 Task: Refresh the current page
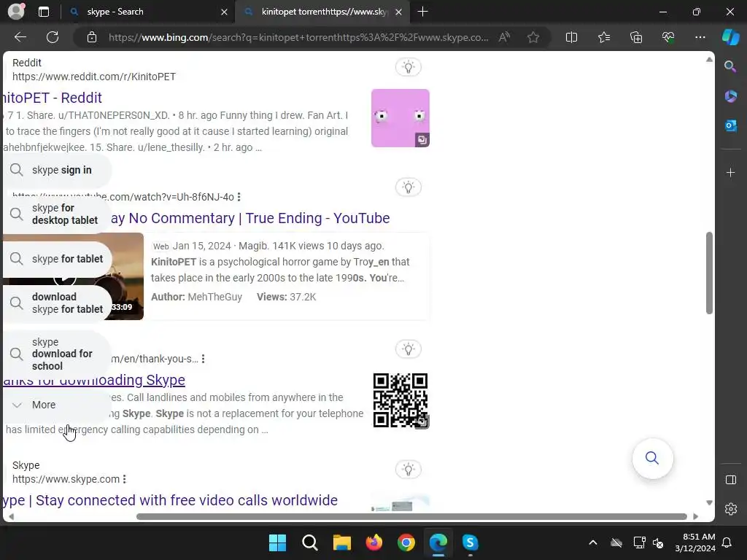53,37
